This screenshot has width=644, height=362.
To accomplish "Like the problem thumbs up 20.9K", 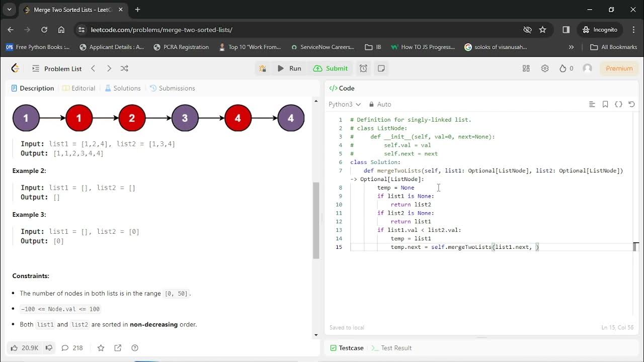I will coord(24,348).
